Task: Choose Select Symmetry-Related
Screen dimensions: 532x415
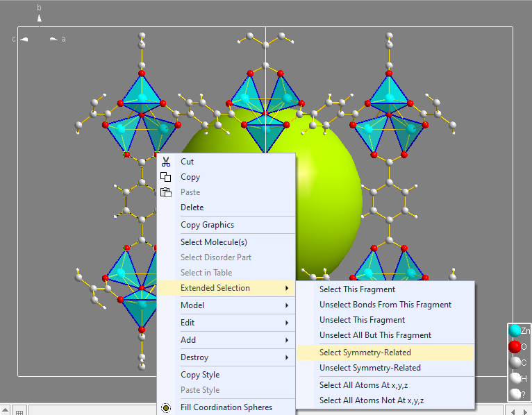Action: pyautogui.click(x=365, y=353)
